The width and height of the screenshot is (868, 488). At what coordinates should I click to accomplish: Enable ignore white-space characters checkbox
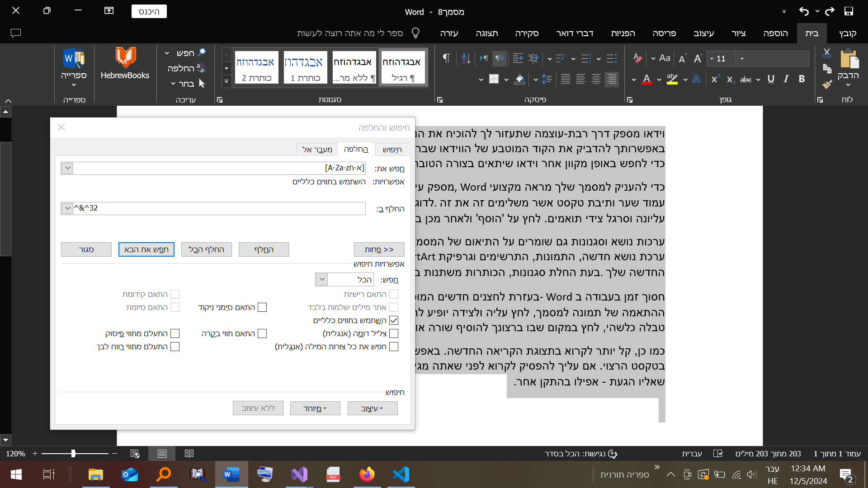point(175,347)
